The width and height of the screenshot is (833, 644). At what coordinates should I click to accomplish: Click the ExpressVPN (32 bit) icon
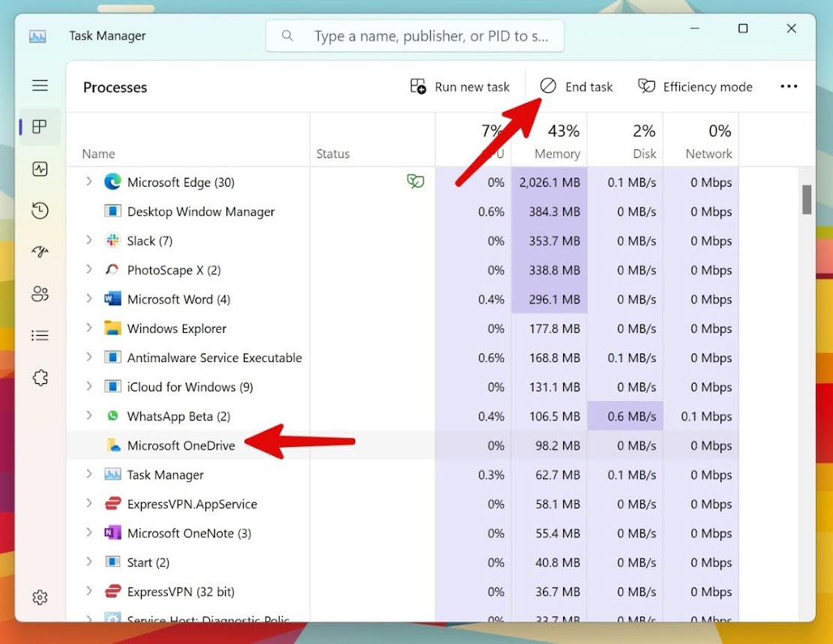tap(112, 591)
